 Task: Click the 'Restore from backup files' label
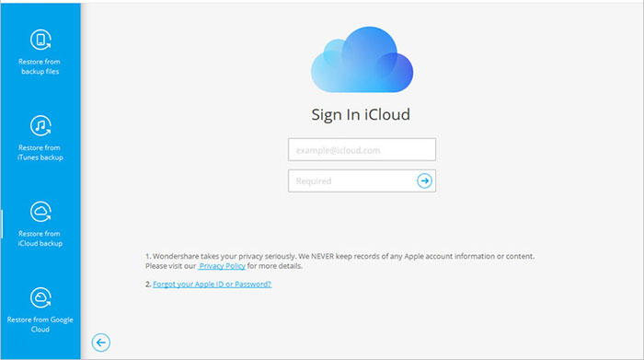click(40, 66)
